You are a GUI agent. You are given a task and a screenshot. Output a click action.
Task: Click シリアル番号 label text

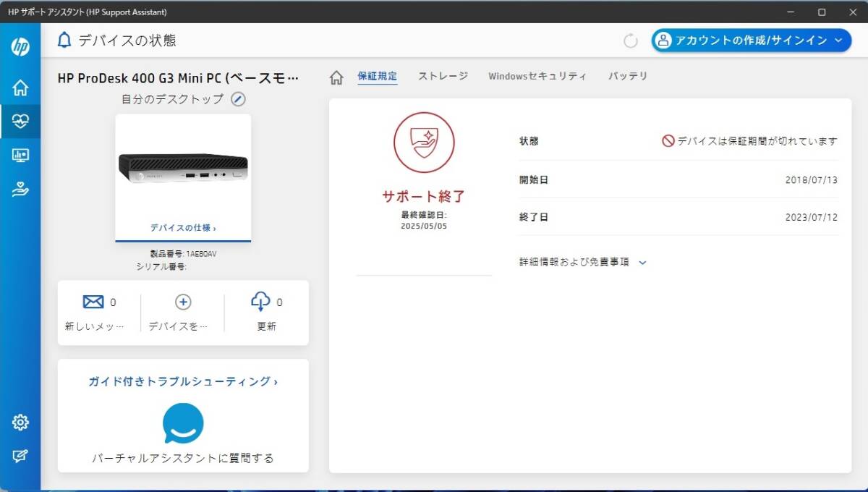pos(161,266)
